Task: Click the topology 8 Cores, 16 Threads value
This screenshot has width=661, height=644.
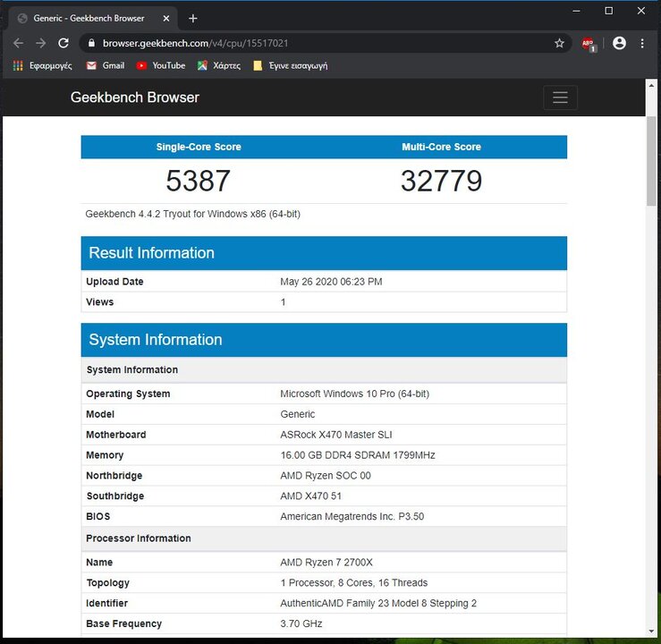Action: point(353,583)
